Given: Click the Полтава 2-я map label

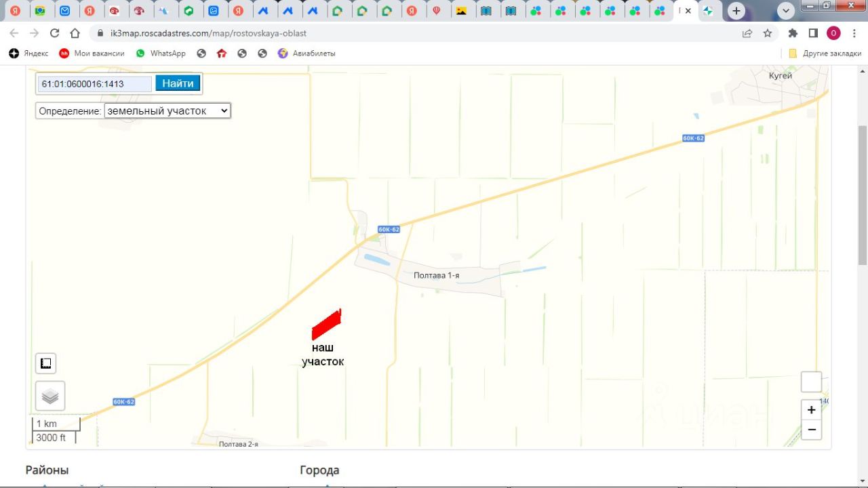Looking at the screenshot, I should pos(238,444).
